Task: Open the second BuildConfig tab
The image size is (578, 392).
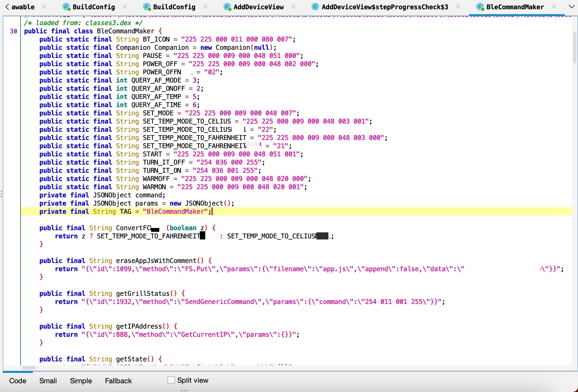Action: 174,7
